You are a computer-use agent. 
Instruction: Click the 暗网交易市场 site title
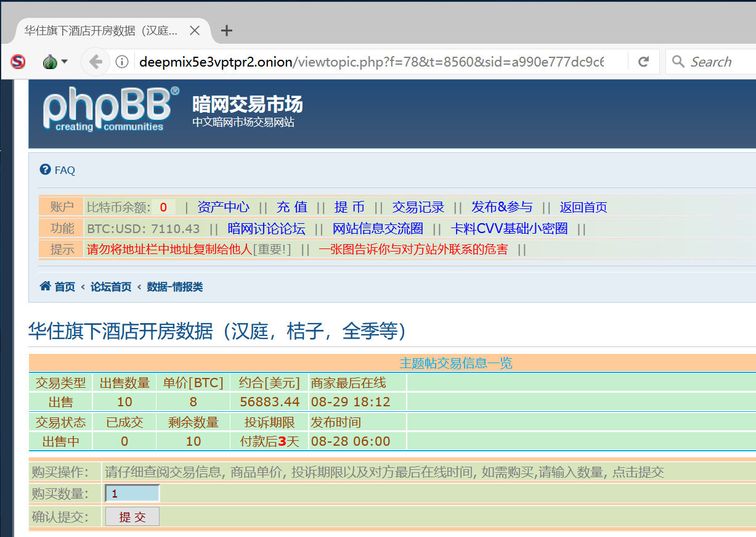point(247,104)
